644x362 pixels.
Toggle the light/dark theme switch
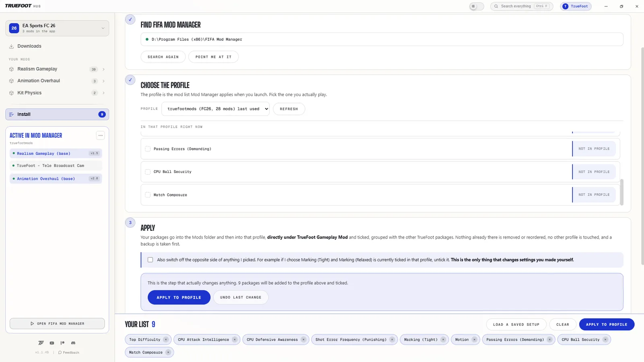tap(477, 6)
